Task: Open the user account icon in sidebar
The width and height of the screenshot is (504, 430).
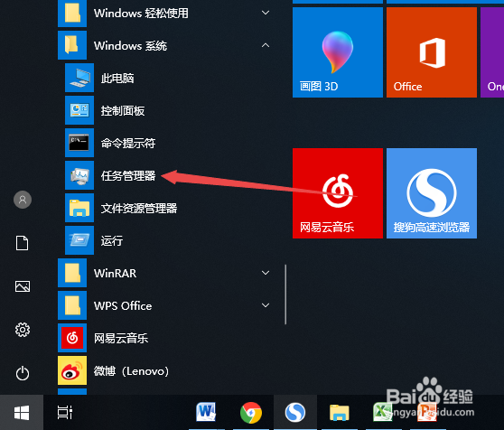Action: click(x=23, y=200)
